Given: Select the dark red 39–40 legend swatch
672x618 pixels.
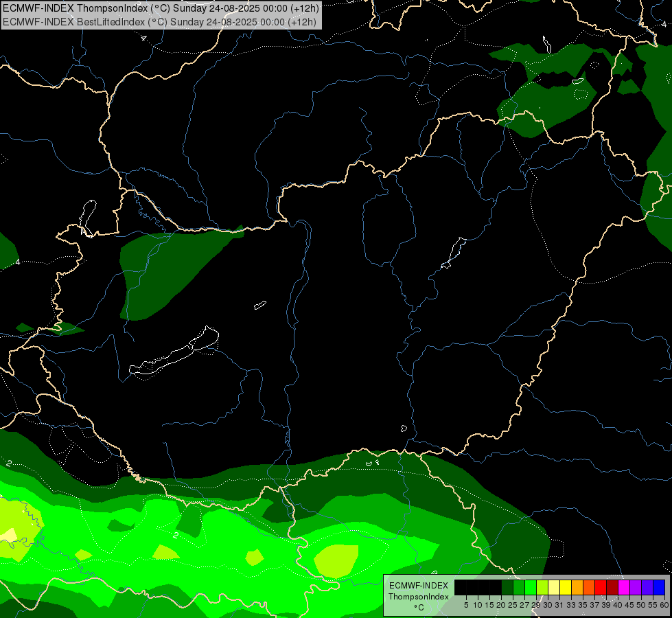Looking at the screenshot, I should pos(612,587).
